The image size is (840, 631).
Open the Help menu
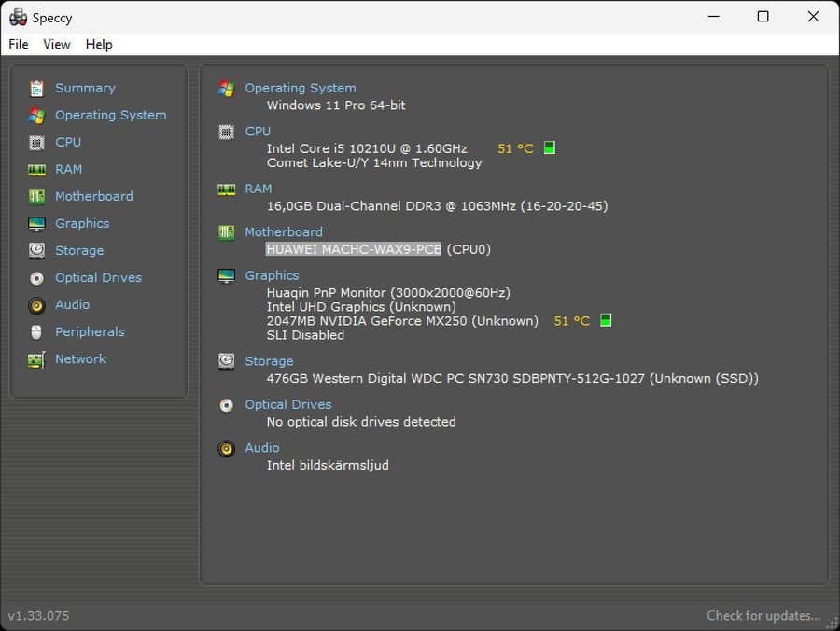click(x=99, y=44)
